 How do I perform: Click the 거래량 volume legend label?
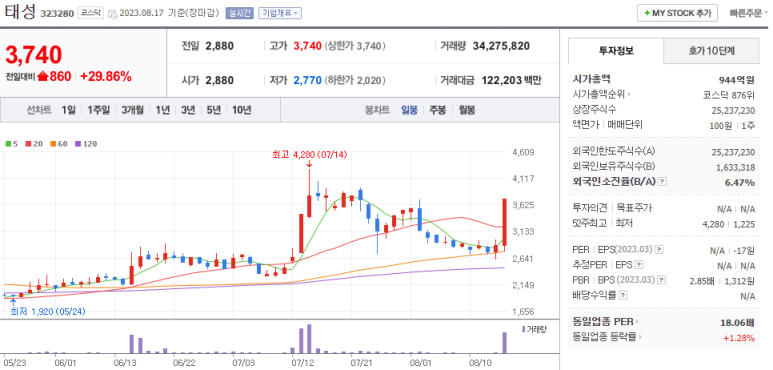pos(534,329)
